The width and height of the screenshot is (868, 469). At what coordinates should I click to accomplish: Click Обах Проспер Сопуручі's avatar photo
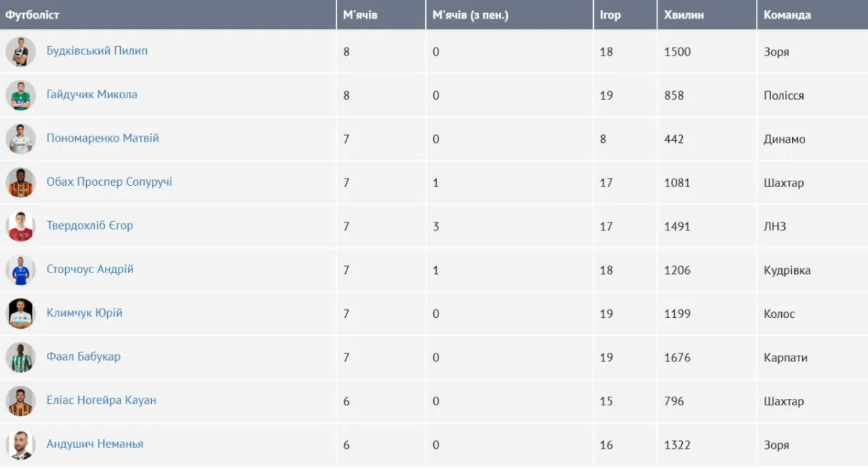click(20, 183)
